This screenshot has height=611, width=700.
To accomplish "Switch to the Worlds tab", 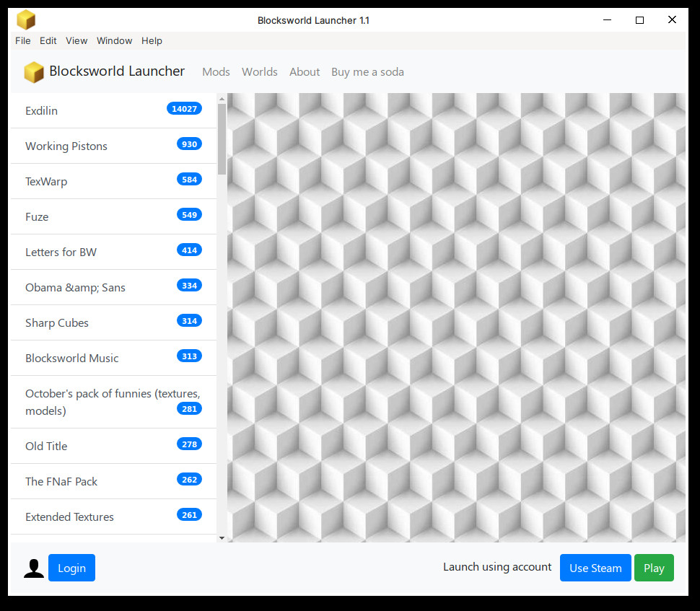I will [260, 72].
